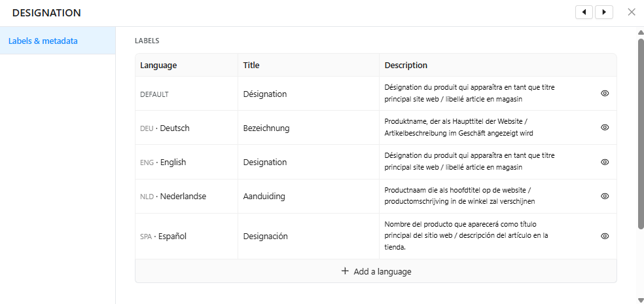Click the vertical scrollbar thumb
The image size is (644, 304).
[640, 134]
